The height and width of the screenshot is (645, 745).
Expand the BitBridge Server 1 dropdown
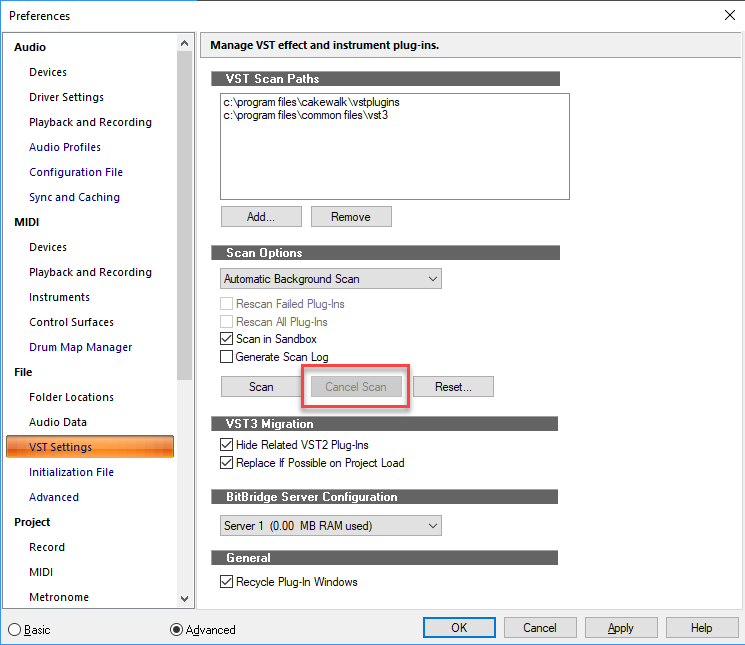331,525
